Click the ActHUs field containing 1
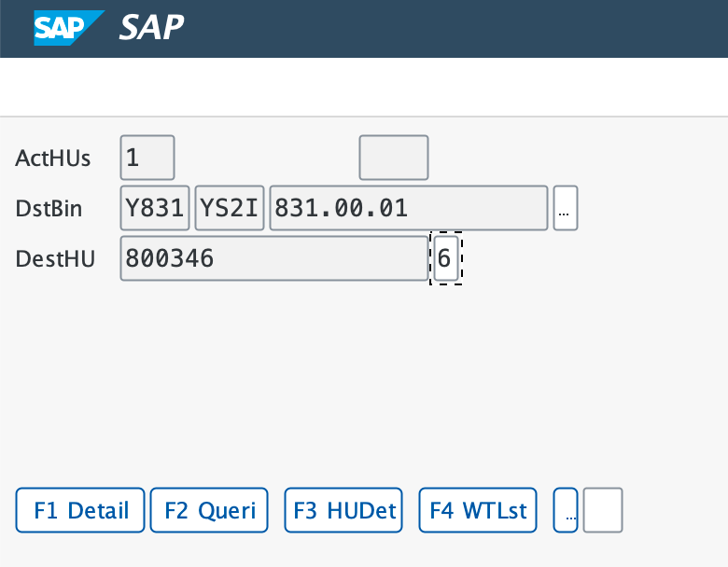The height and width of the screenshot is (567, 728). [x=147, y=158]
